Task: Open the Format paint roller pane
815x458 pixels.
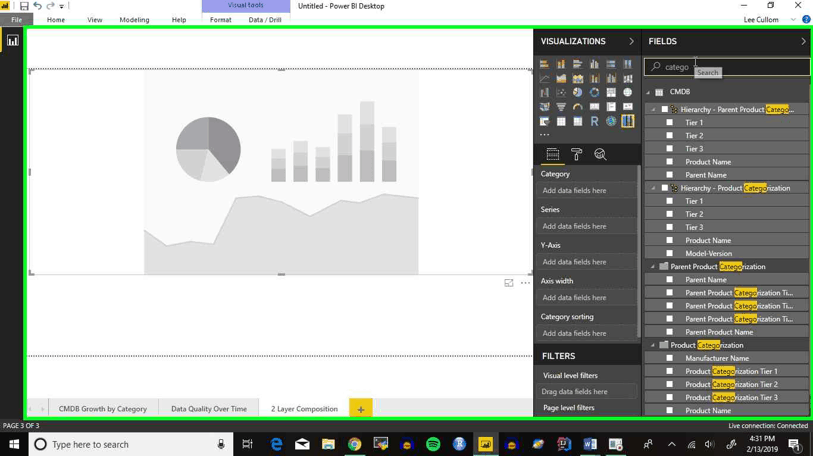Action: click(x=576, y=154)
